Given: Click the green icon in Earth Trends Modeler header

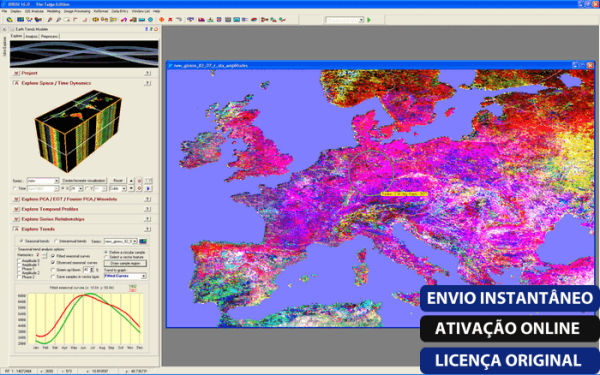Looking at the screenshot, I should [x=151, y=29].
